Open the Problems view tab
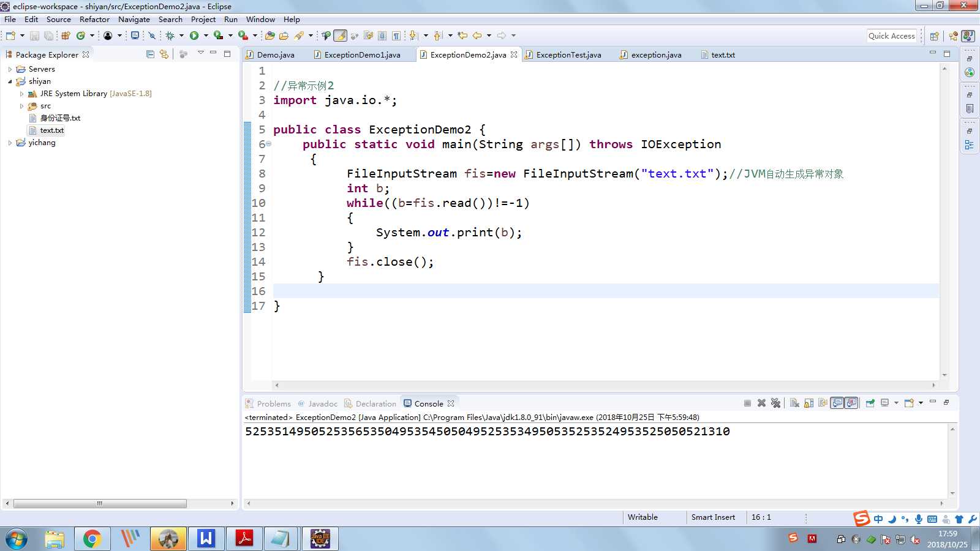 pos(268,403)
